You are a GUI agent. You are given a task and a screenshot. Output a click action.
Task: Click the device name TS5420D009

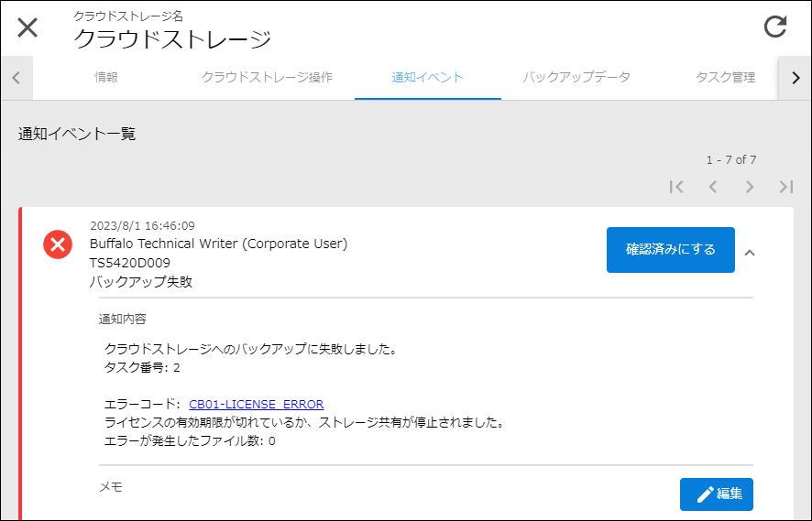[130, 263]
